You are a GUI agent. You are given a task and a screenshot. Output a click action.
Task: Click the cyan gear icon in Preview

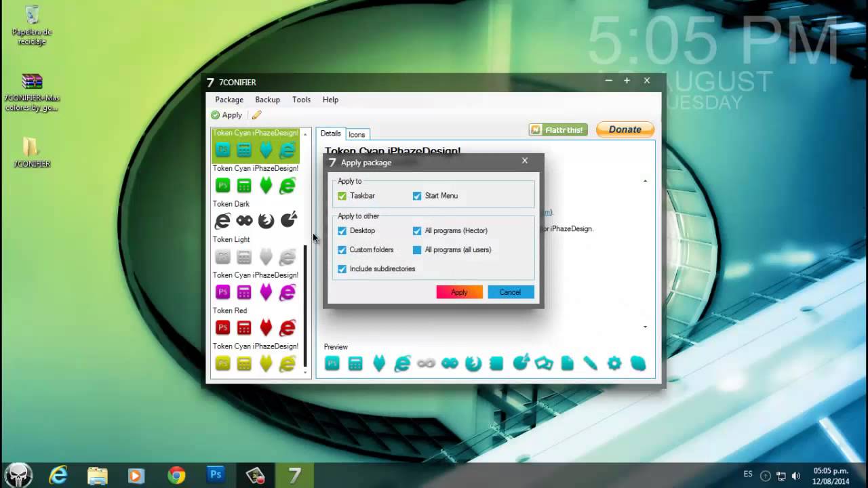(x=614, y=363)
